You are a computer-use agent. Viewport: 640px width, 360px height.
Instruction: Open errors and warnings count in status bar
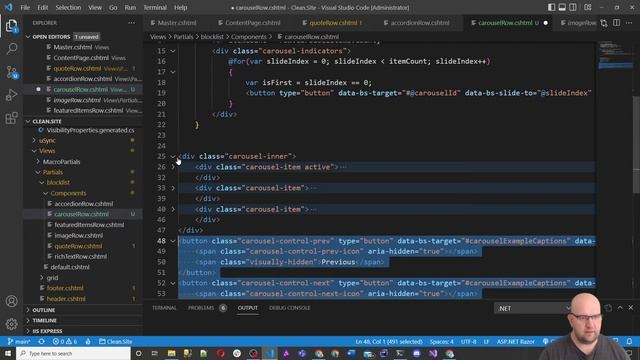coord(65,342)
